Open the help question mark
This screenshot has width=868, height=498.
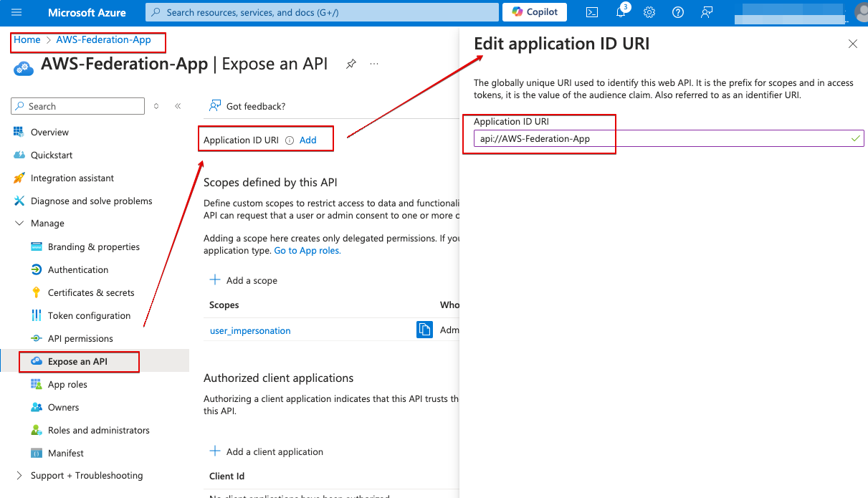pyautogui.click(x=678, y=12)
